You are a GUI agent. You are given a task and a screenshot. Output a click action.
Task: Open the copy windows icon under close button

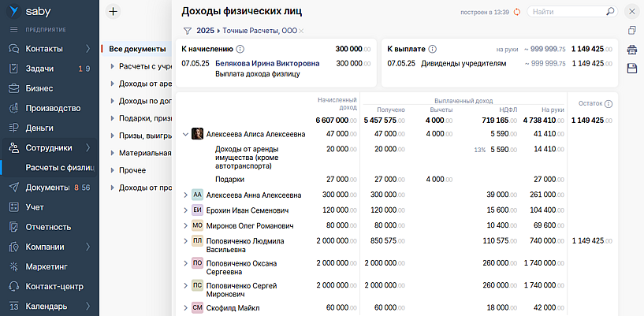(x=631, y=31)
